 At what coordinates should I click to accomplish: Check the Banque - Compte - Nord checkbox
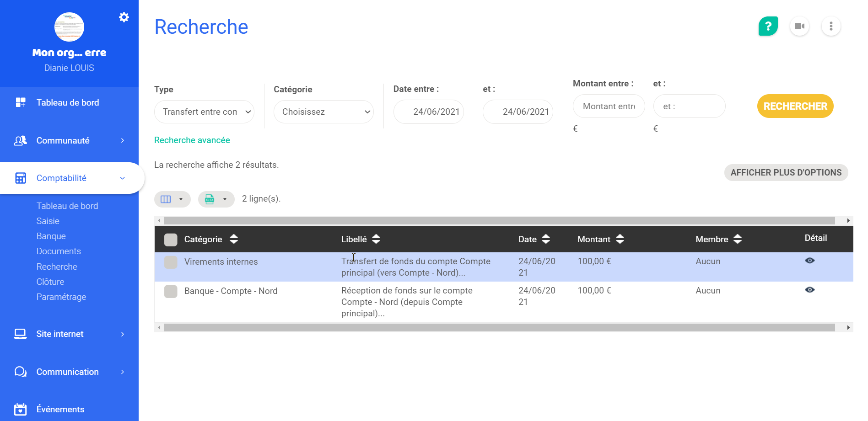pos(171,291)
